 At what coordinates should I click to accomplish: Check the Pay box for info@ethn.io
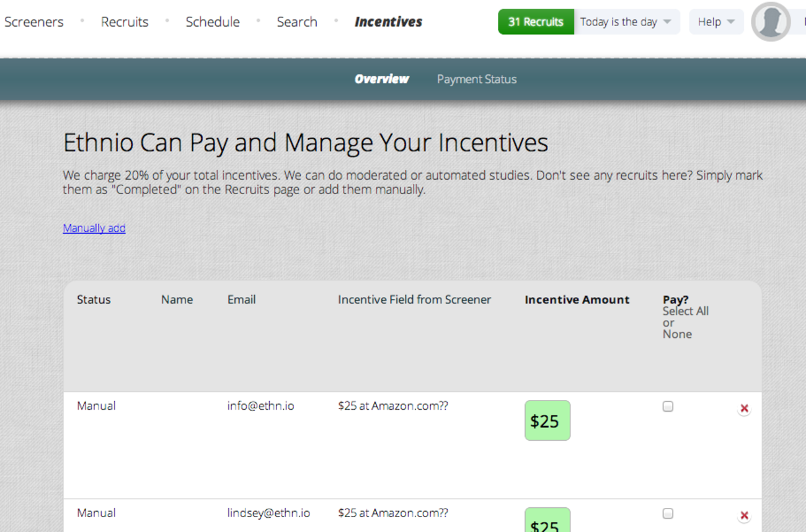tap(668, 407)
